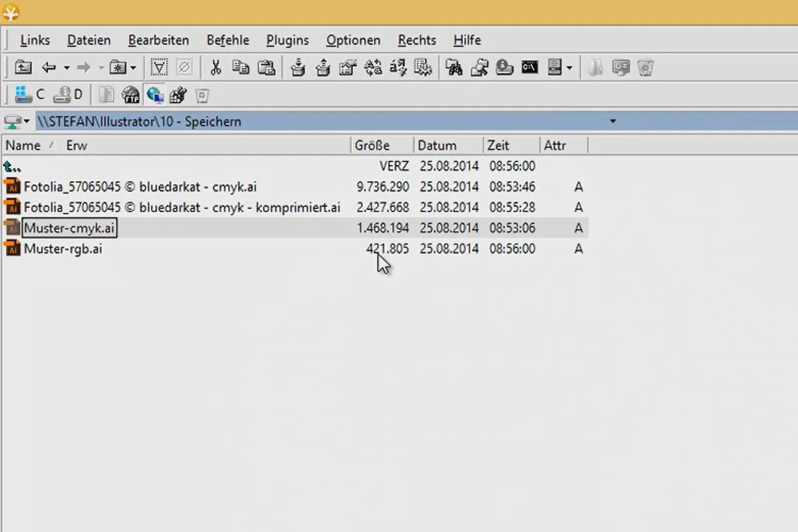Image resolution: width=798 pixels, height=532 pixels.
Task: Open the Links menu
Action: (x=35, y=40)
